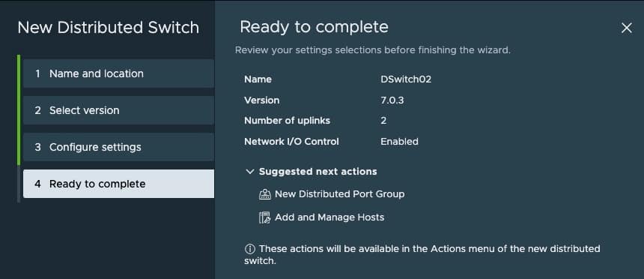Click the Suggested next actions heading text
Screen dimensions: 644x279
point(318,172)
